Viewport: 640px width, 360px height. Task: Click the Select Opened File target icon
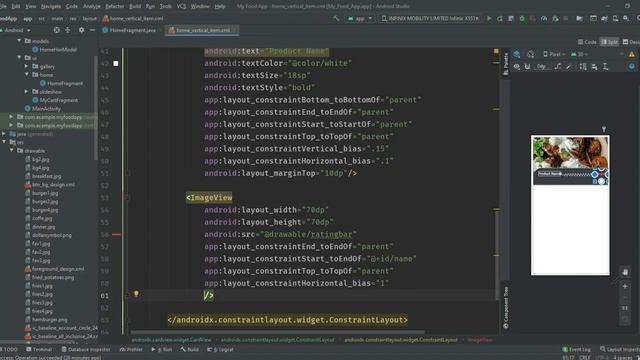click(x=57, y=30)
